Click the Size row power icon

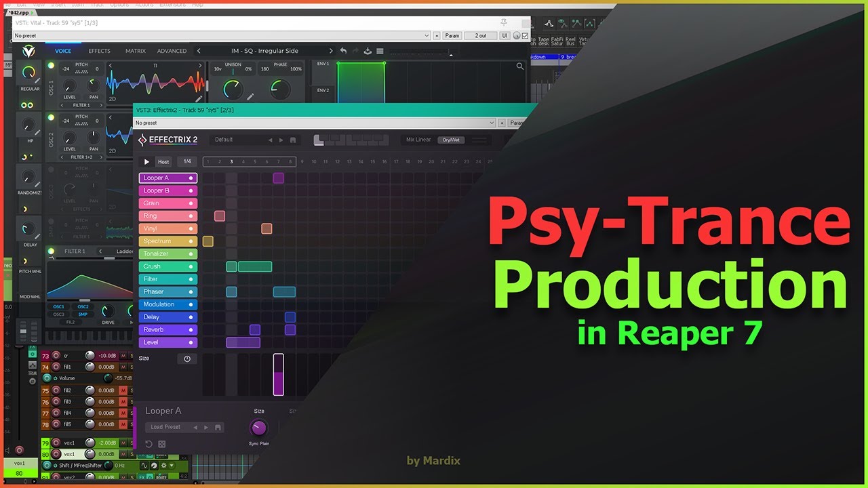click(187, 359)
